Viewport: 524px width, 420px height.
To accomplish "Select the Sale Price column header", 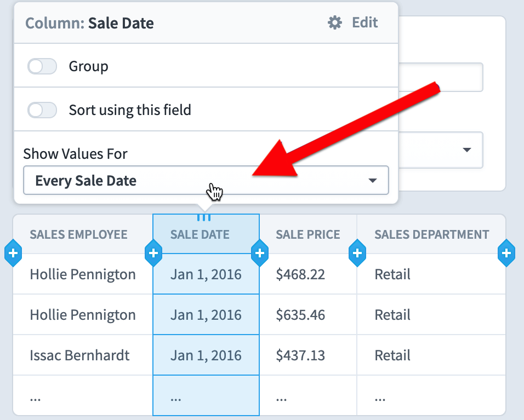I will pos(308,234).
